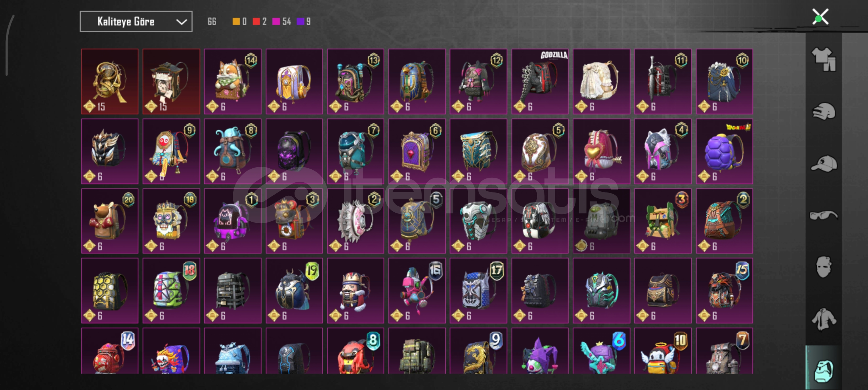Open the Kaliteye Göre sort dropdown

point(136,22)
